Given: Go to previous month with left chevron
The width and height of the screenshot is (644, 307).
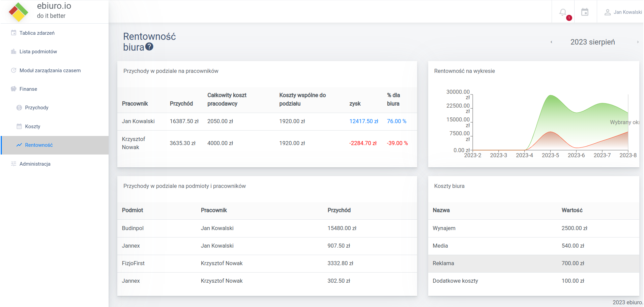Looking at the screenshot, I should point(551,42).
